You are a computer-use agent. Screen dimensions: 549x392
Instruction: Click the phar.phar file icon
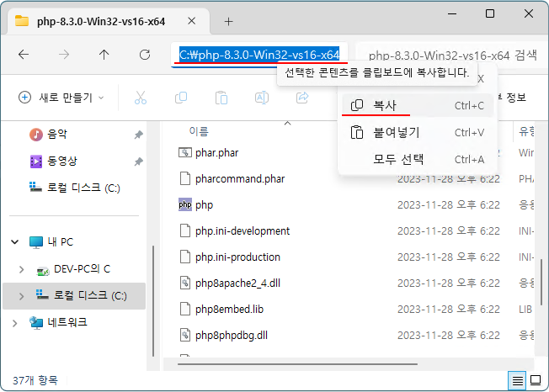point(185,152)
